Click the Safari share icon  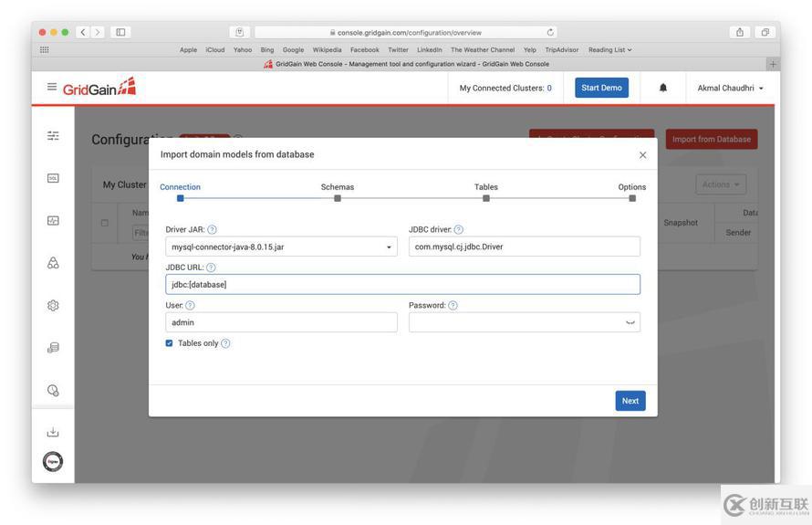[740, 32]
